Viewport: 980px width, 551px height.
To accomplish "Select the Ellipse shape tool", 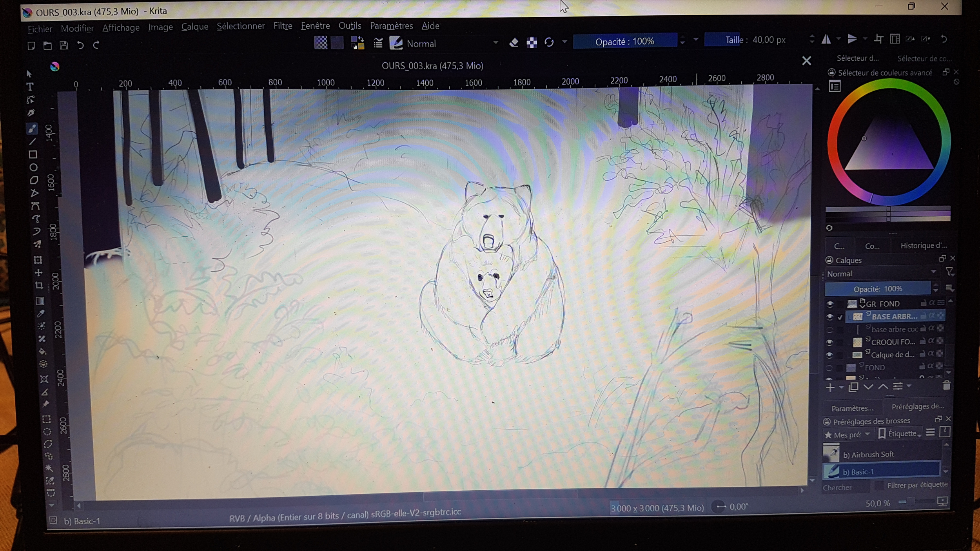I will [x=33, y=167].
